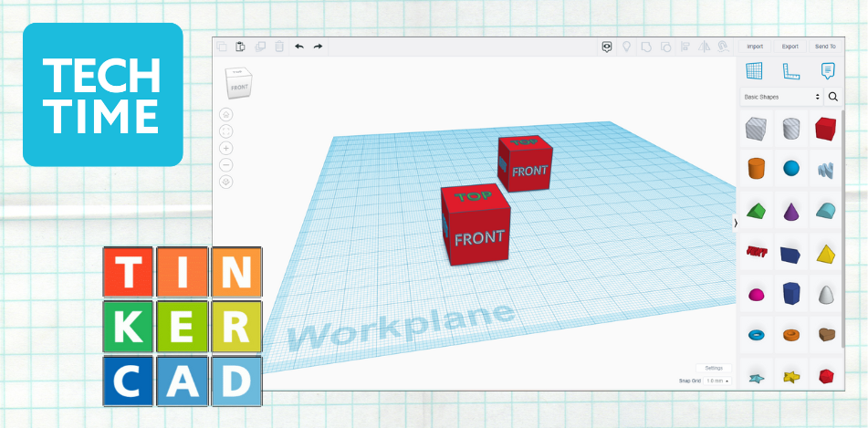The image size is (868, 428).
Task: Click the Send To button
Action: (x=825, y=47)
